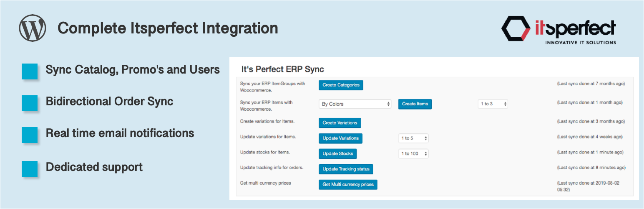644x209 pixels.
Task: Click text Sync Catalog, Promo's and Users
Action: [133, 70]
